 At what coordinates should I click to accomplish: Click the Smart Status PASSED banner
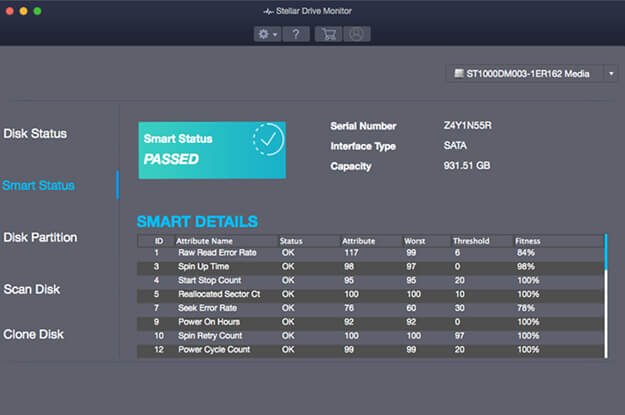pos(212,150)
